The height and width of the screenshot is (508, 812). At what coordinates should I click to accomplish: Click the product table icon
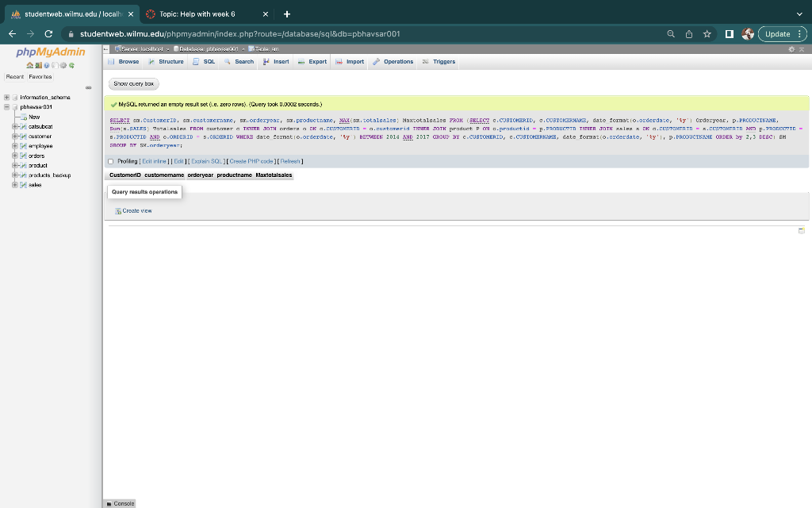point(23,165)
